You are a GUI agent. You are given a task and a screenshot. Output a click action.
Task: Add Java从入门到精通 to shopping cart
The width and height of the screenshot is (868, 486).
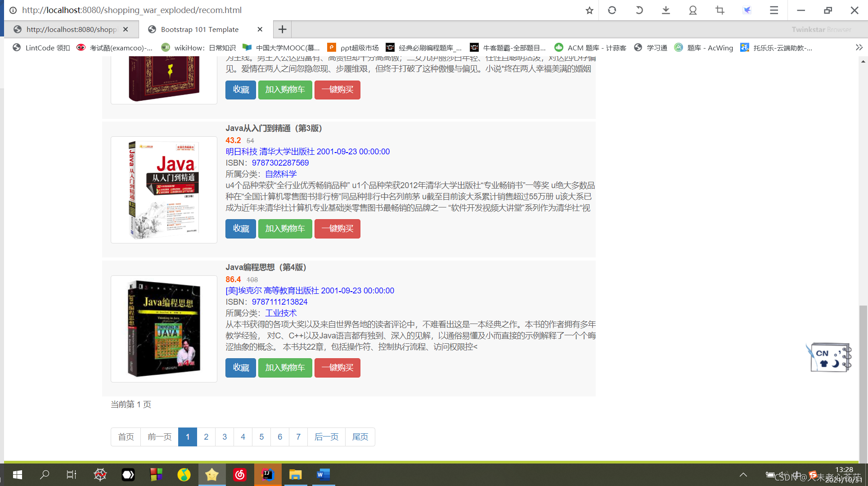click(x=285, y=229)
